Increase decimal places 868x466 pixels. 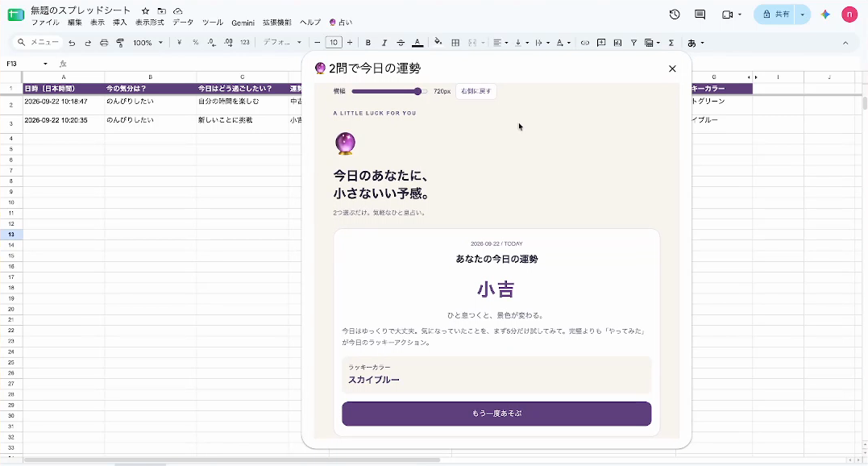coord(228,43)
